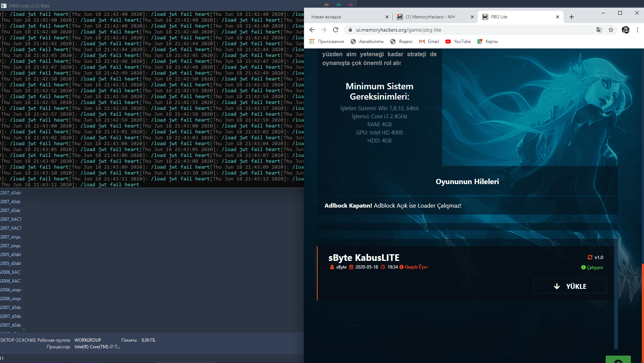Click the HDD: 4GB requirement line
Screen dimensions: 644x363
click(x=380, y=141)
